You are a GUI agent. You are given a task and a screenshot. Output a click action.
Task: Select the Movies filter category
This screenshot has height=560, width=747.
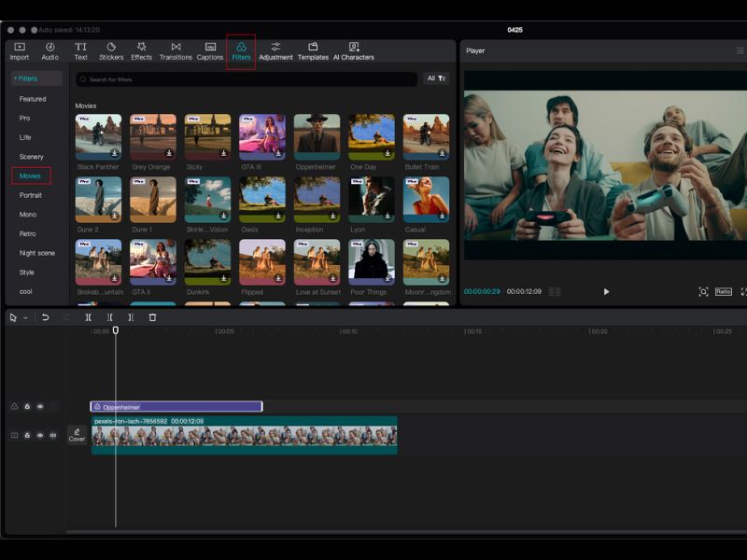[30, 176]
